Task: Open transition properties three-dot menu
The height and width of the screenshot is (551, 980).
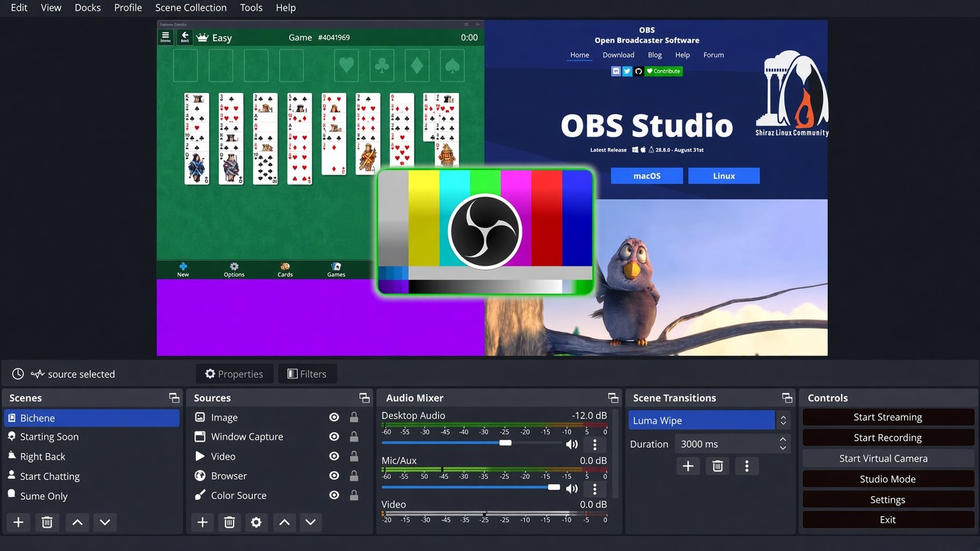Action: click(746, 467)
